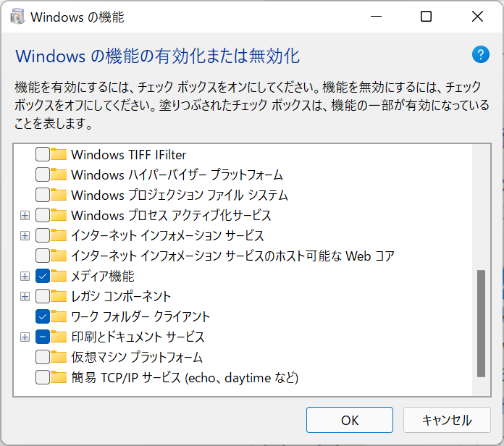Click the vertical scrollbar thumb
Viewport: 504px width, 446px height.
[481, 323]
